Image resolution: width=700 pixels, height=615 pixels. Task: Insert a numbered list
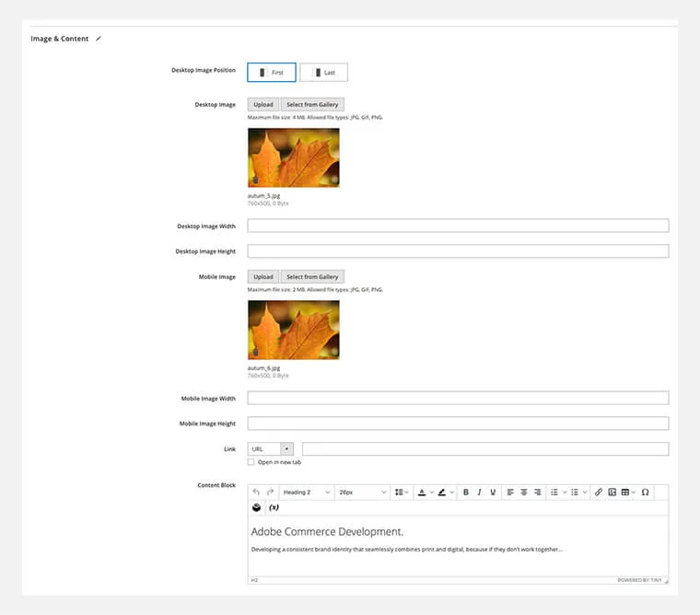pos(554,492)
